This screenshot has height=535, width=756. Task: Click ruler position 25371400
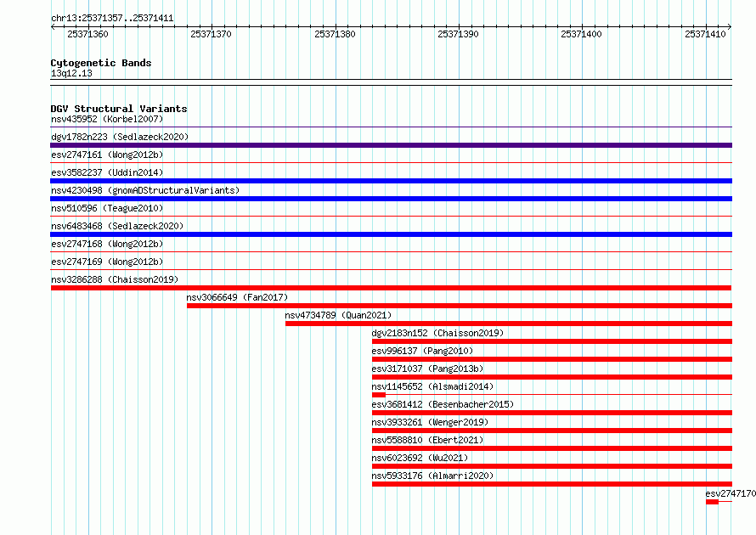click(x=582, y=34)
